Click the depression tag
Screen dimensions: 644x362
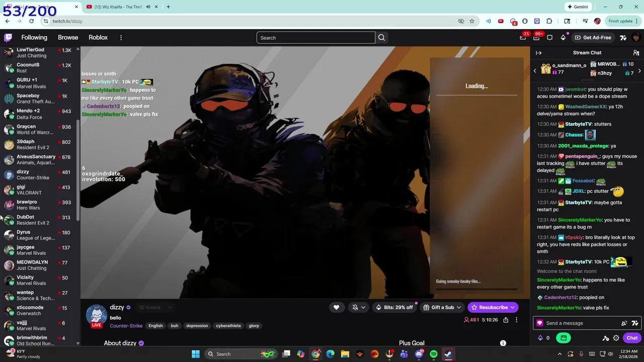click(197, 326)
